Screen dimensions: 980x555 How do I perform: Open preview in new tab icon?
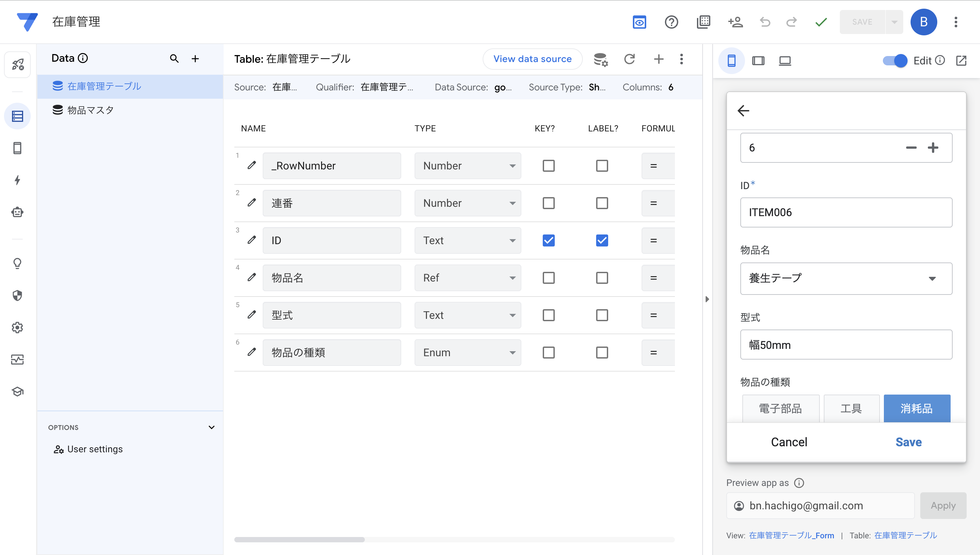point(961,61)
